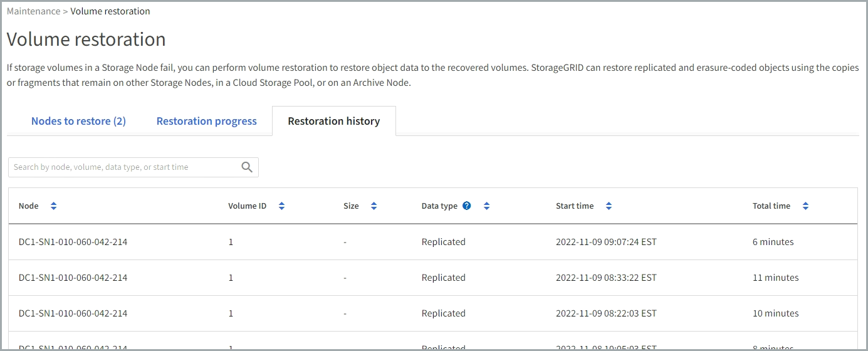This screenshot has width=868, height=351.
Task: Sort table by Start time
Action: tap(609, 206)
